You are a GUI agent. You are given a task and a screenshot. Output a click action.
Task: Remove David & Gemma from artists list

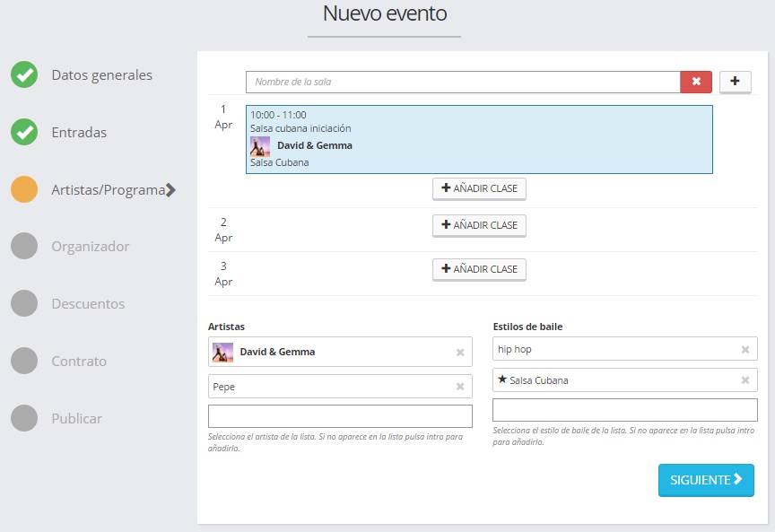point(460,353)
